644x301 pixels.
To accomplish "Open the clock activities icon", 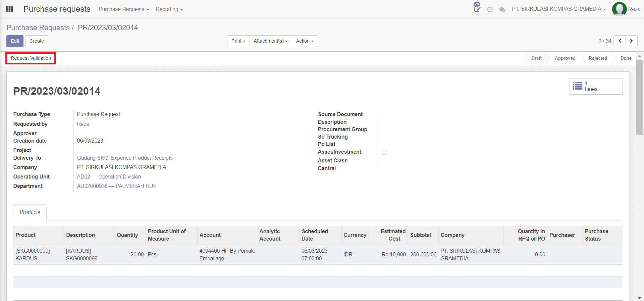I will pyautogui.click(x=490, y=9).
